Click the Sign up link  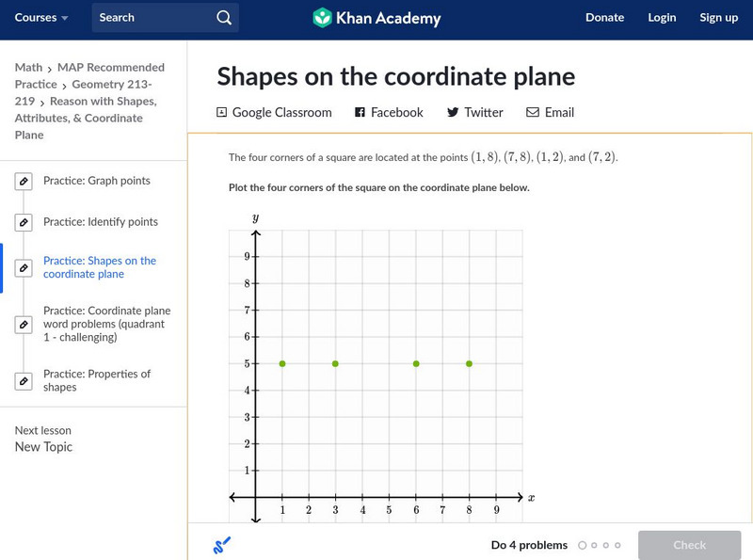718,17
